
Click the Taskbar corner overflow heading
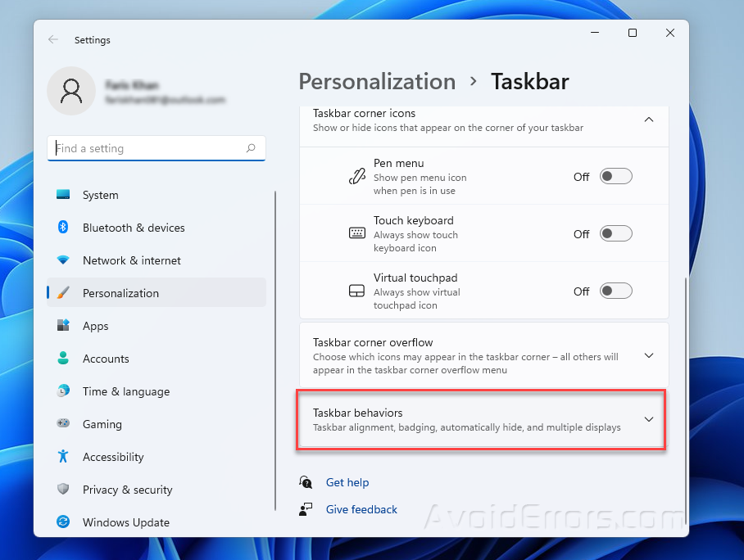pyautogui.click(x=373, y=342)
